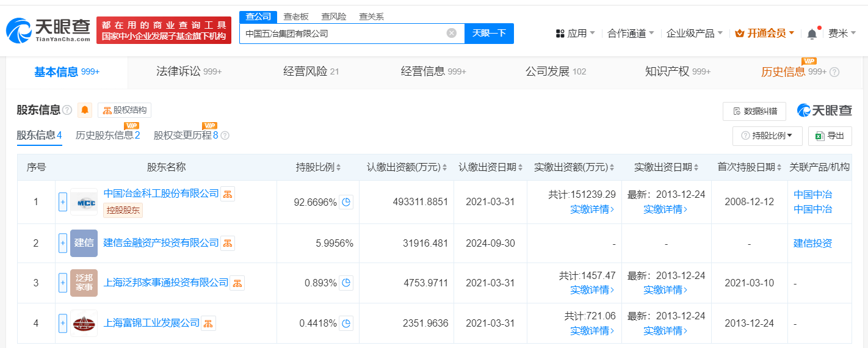Expand row 3 with the plus button

(x=62, y=283)
